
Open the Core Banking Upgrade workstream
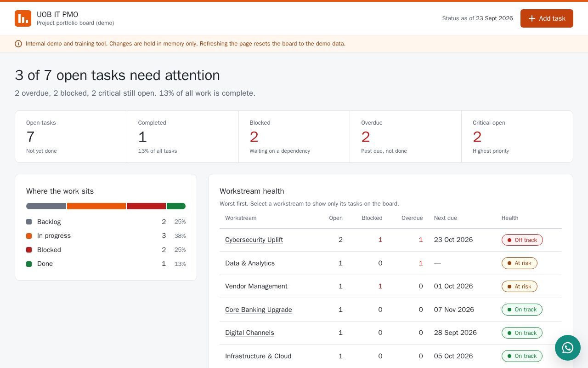pos(259,310)
